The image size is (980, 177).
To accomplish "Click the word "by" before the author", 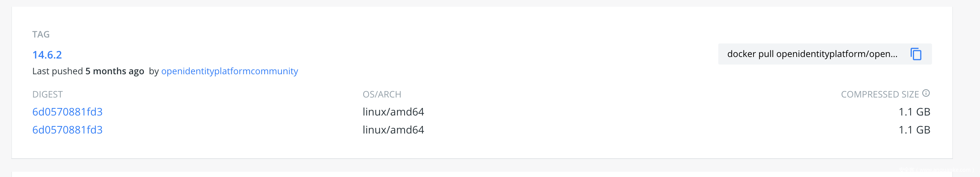I will pyautogui.click(x=154, y=71).
